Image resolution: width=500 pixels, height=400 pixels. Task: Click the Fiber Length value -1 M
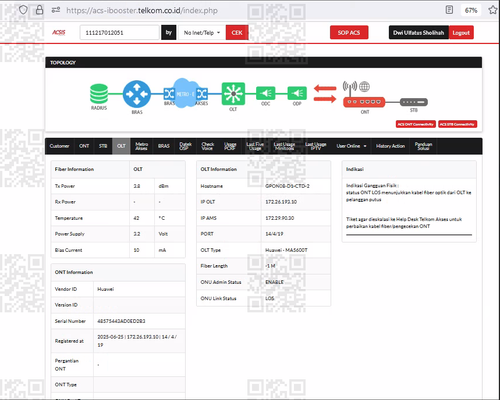[x=270, y=266]
